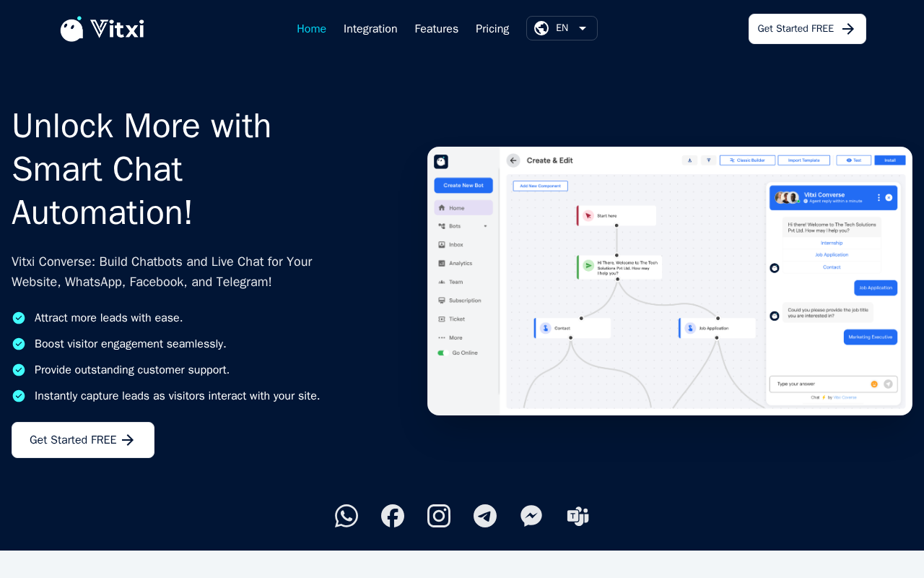Select the Instagram icon

[439, 516]
